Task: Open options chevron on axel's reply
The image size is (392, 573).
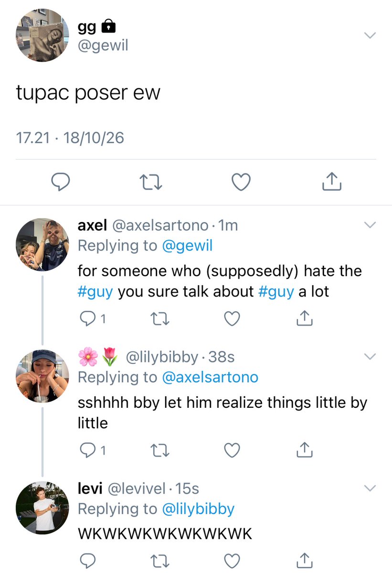Action: point(370,224)
